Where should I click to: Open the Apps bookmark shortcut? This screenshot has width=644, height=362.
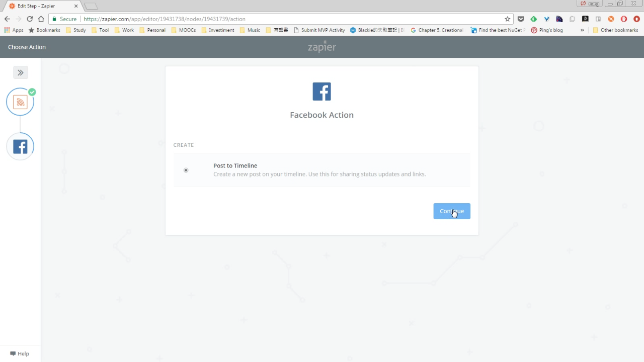14,30
